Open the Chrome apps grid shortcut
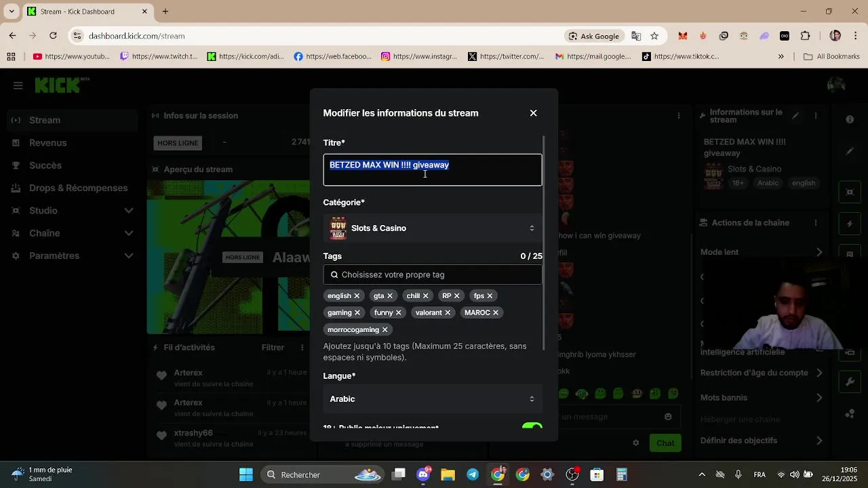868x488 pixels. click(x=11, y=57)
